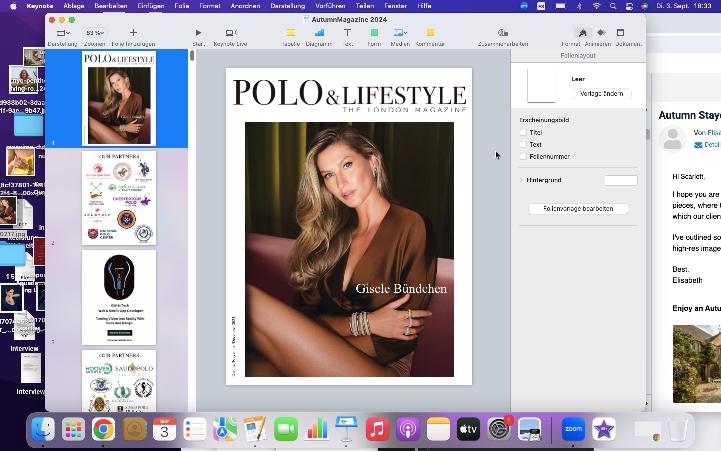
Task: Click the Zusammenarbeiten collaborate icon
Action: pyautogui.click(x=503, y=33)
